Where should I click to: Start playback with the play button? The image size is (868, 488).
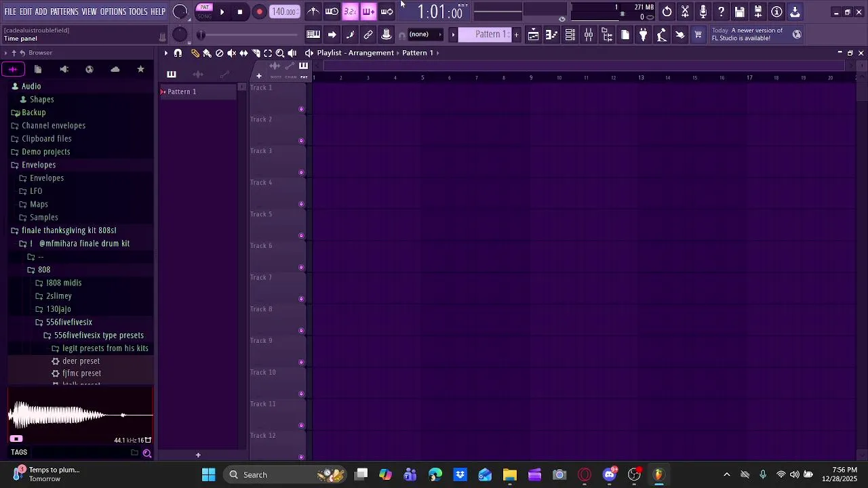[222, 12]
